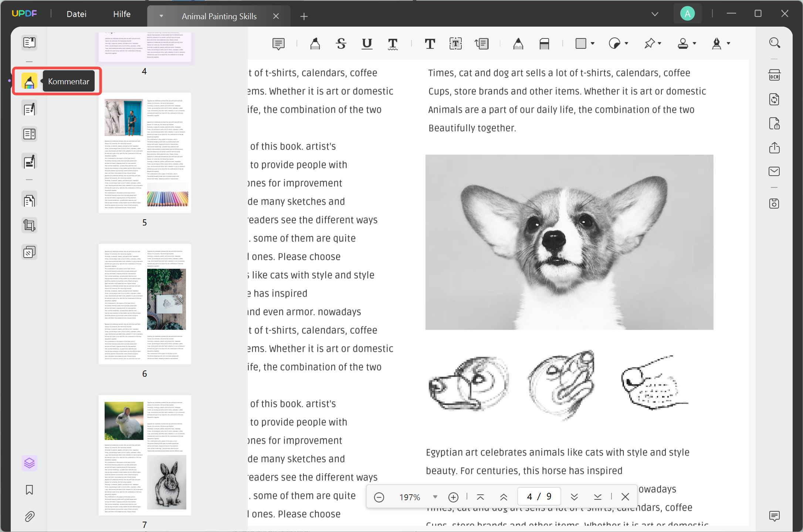Select the page 5 thumbnail
803x532 pixels.
(x=145, y=153)
